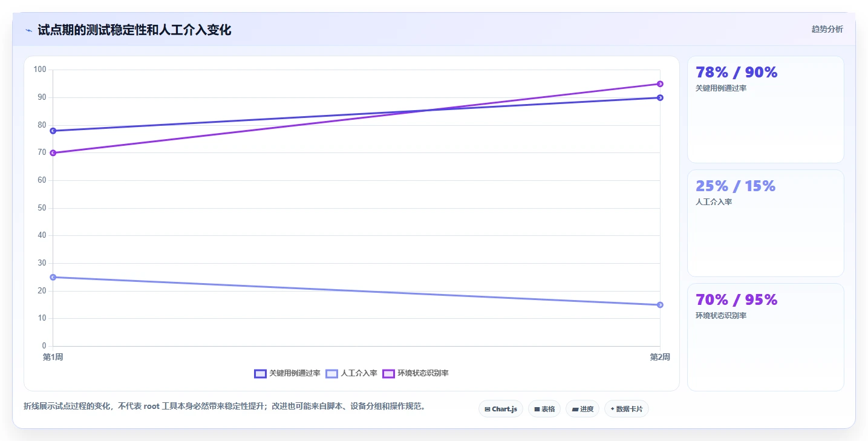Click the 50 y-axis tick label
The height and width of the screenshot is (441, 868).
coord(42,208)
